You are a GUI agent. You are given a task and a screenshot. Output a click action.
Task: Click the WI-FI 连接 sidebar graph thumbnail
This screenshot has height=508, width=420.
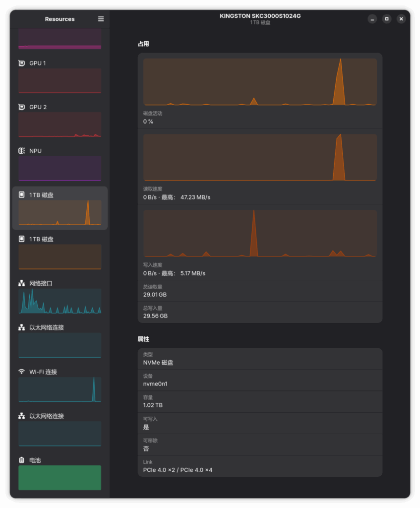pos(60,389)
